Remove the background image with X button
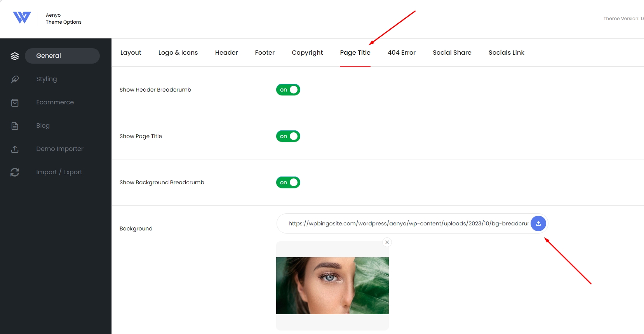This screenshot has height=334, width=644. pos(387,242)
